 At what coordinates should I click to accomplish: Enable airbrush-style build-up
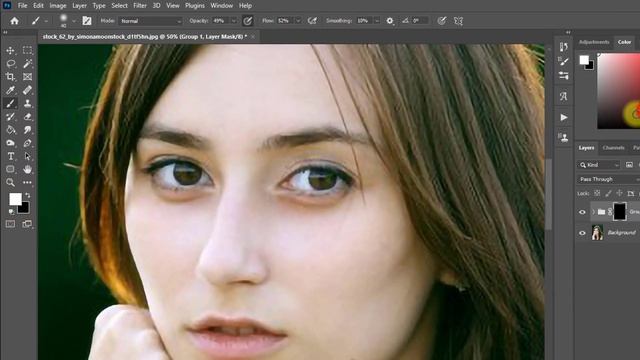tap(312, 21)
